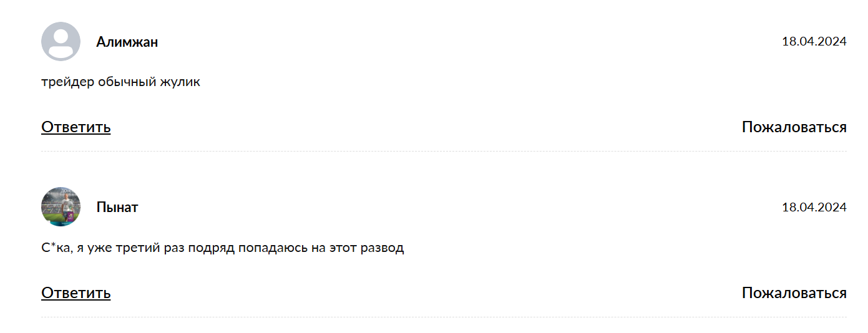Click Пынат's comment about третий раз подряд
Viewport: 868px width, 333px height.
(223, 248)
